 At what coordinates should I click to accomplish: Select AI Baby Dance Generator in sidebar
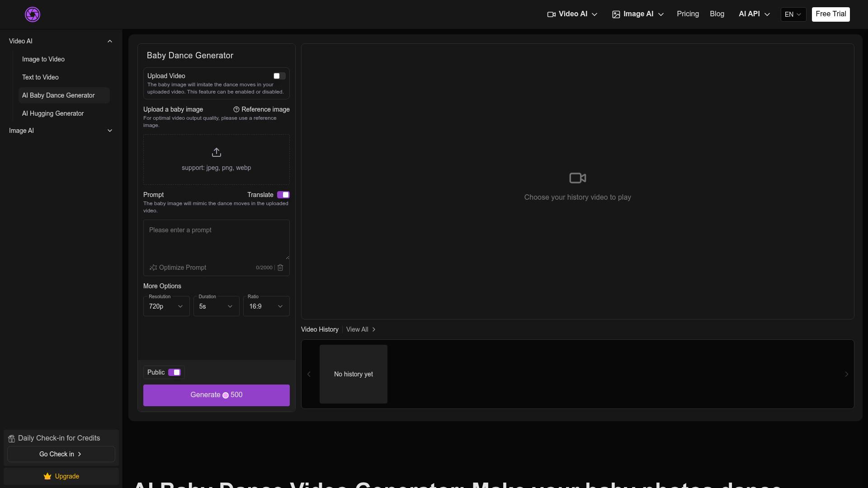64,95
